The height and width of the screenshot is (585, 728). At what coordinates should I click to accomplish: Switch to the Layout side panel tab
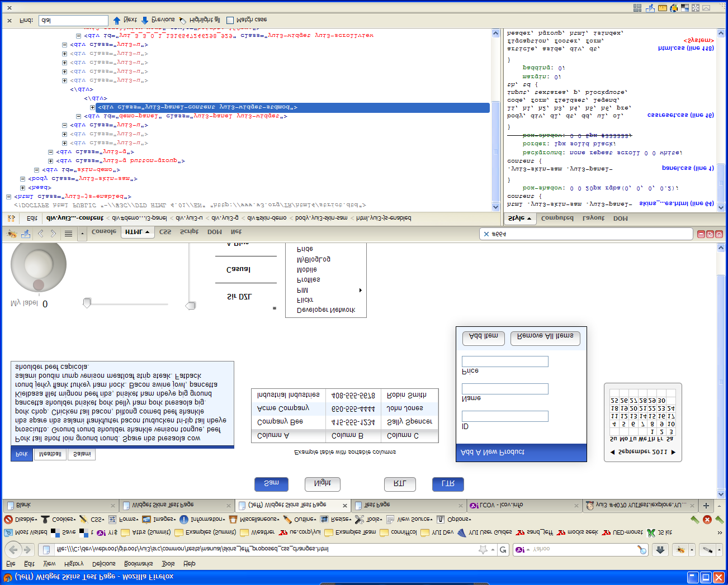point(593,218)
